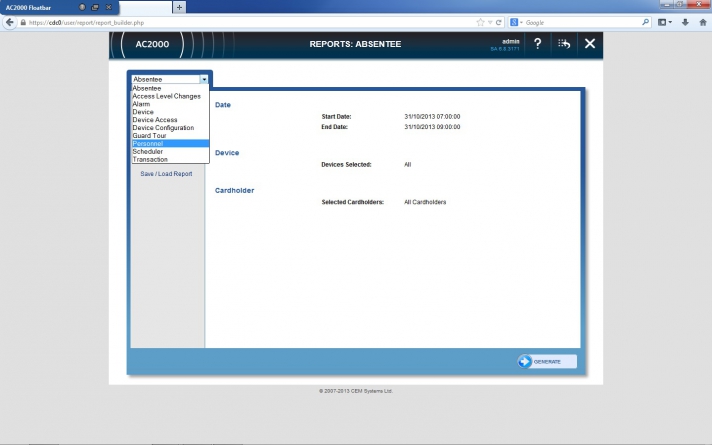The height and width of the screenshot is (445, 712).
Task: Choose Scheduler from report list
Action: click(x=170, y=151)
